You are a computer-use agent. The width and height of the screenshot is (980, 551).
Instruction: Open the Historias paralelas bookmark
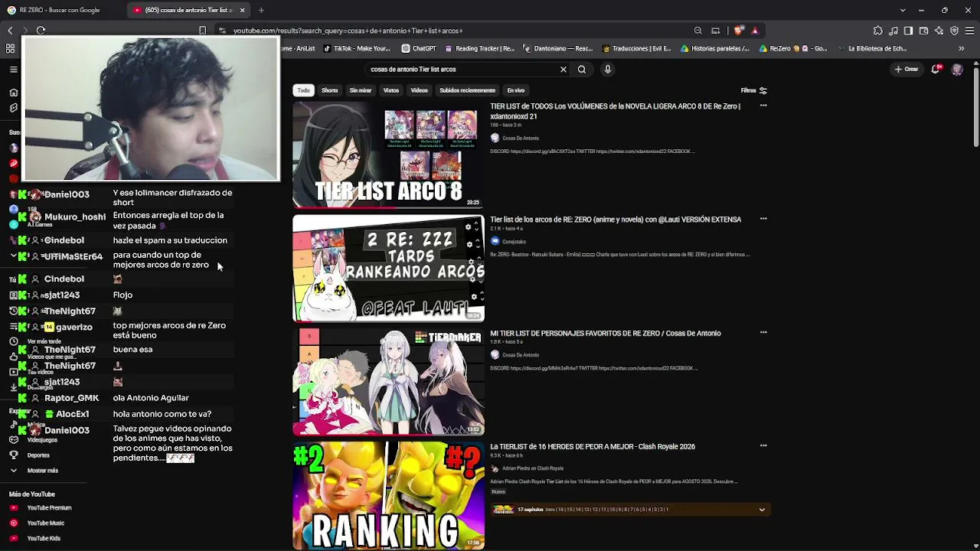(x=715, y=48)
